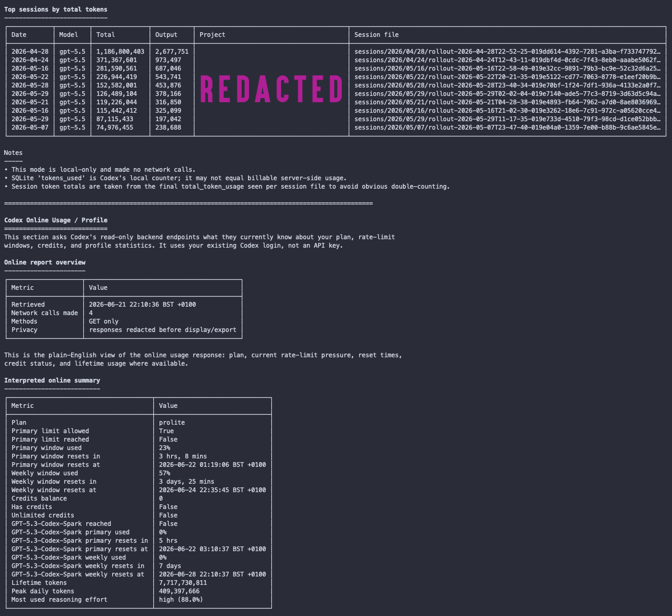Click the "Session file" column header

click(x=377, y=35)
